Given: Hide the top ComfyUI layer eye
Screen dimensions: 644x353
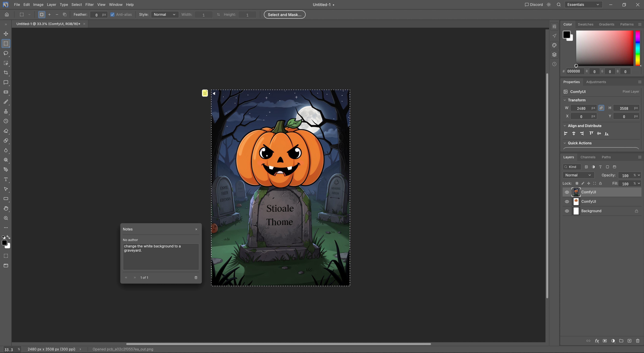Looking at the screenshot, I should click(567, 192).
